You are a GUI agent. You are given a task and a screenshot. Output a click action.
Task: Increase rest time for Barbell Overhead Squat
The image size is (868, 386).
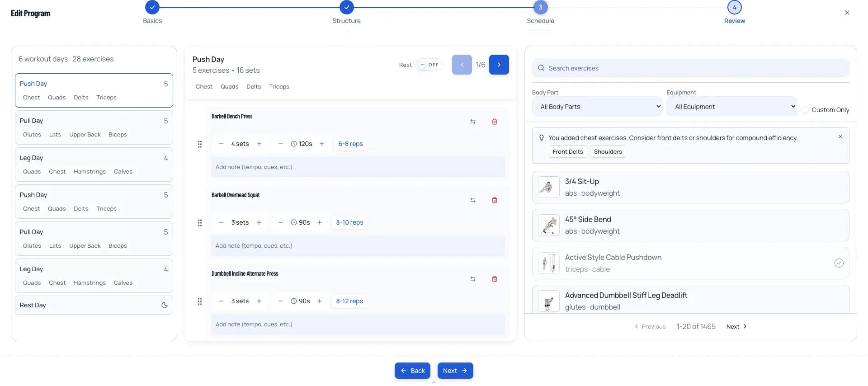[x=320, y=222]
